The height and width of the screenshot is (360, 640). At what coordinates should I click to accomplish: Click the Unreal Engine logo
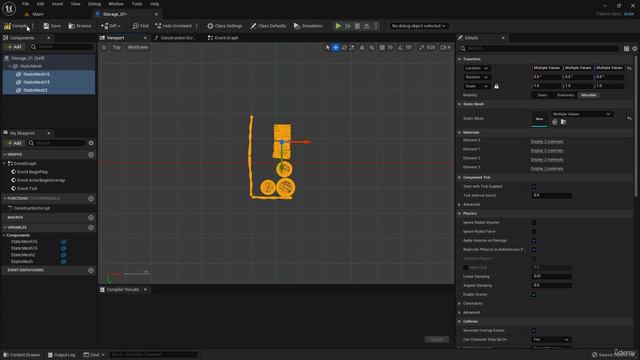click(x=9, y=9)
